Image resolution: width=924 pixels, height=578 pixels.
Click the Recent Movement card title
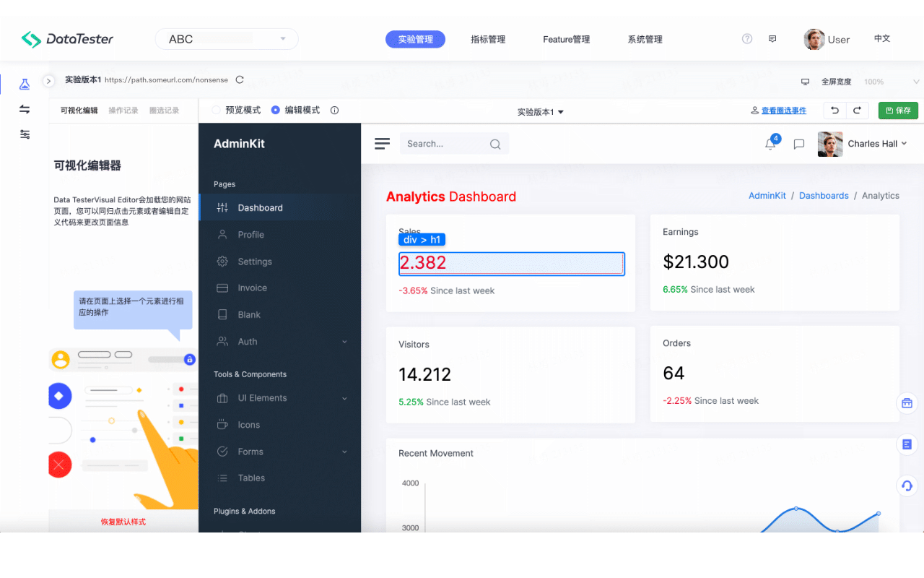[436, 454]
